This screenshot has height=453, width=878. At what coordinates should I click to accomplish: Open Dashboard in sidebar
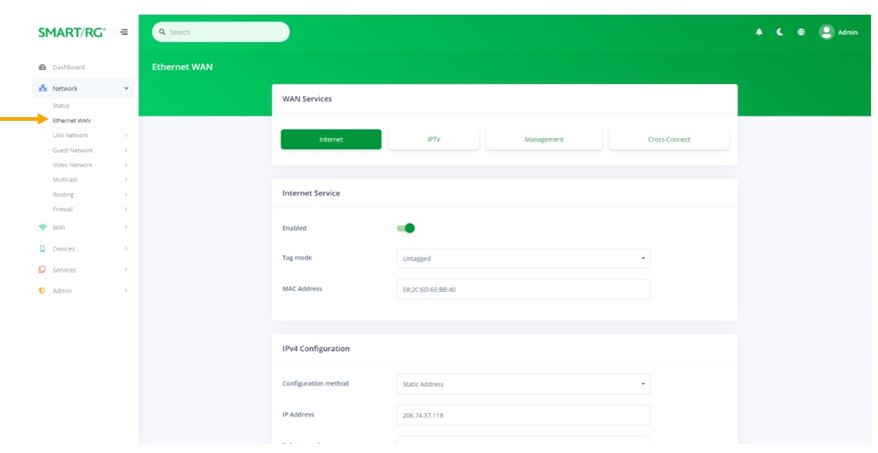pos(68,67)
